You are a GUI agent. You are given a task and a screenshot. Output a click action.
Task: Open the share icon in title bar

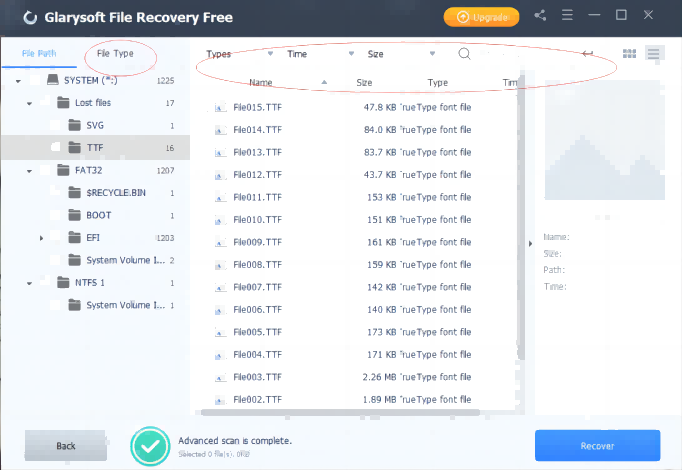[540, 16]
